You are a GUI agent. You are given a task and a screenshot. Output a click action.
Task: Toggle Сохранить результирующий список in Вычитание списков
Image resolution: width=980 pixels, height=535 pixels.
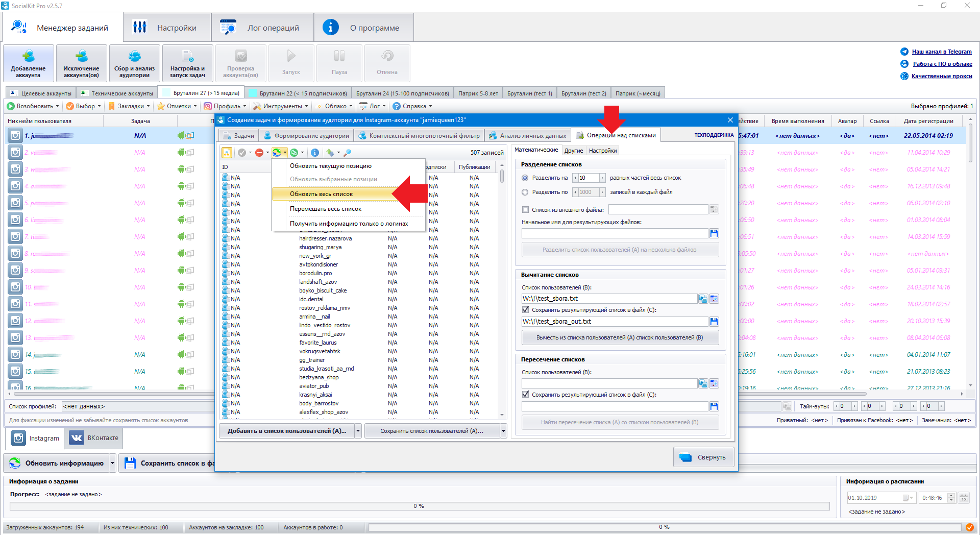click(x=525, y=310)
